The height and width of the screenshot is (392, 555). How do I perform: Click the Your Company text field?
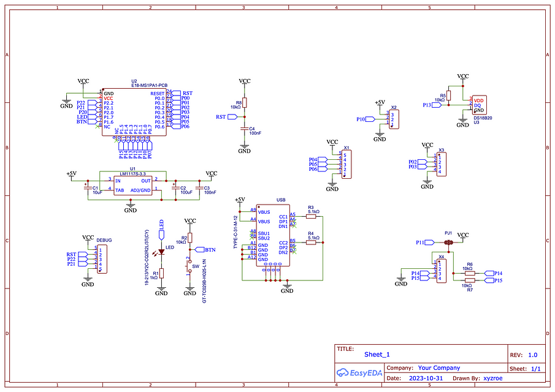click(x=439, y=367)
